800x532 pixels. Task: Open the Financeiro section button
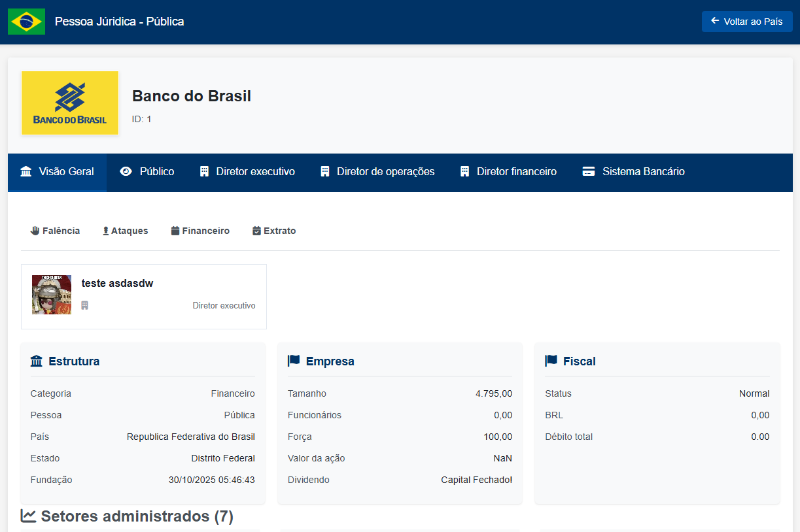click(x=200, y=231)
